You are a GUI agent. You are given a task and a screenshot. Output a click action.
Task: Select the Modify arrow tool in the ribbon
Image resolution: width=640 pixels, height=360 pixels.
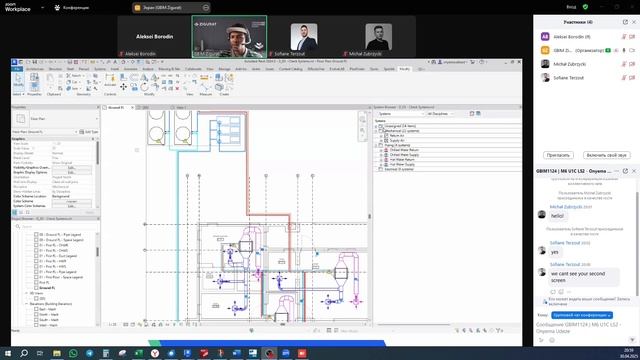click(x=18, y=81)
